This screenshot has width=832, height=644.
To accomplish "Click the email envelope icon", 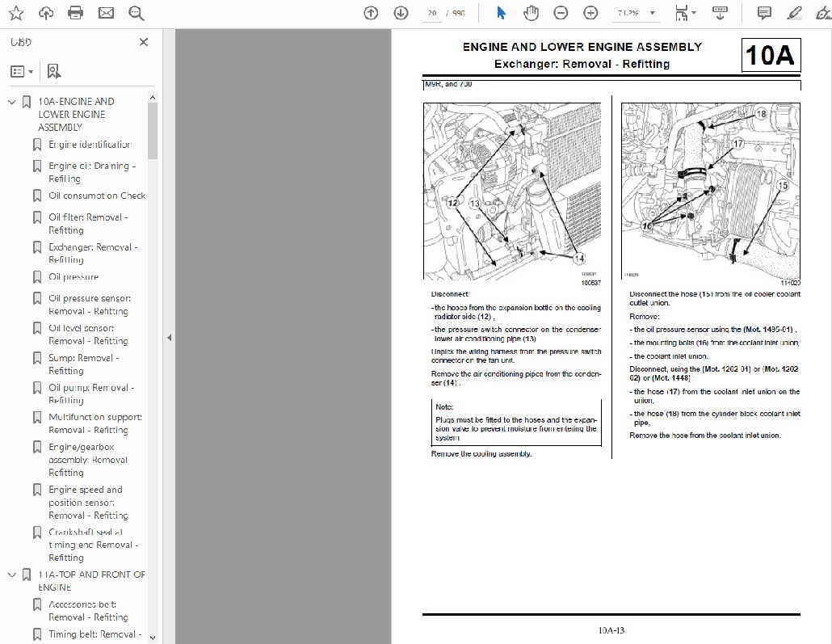I will point(106,13).
